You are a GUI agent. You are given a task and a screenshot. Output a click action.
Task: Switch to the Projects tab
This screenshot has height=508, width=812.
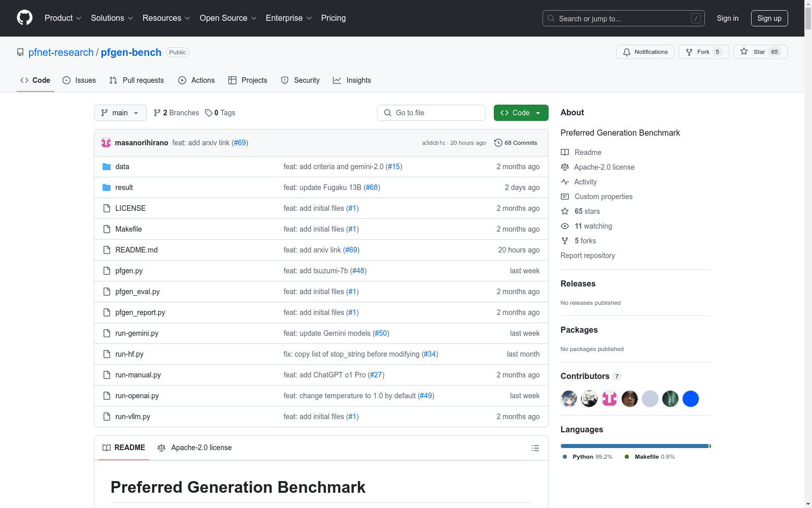[x=248, y=80]
